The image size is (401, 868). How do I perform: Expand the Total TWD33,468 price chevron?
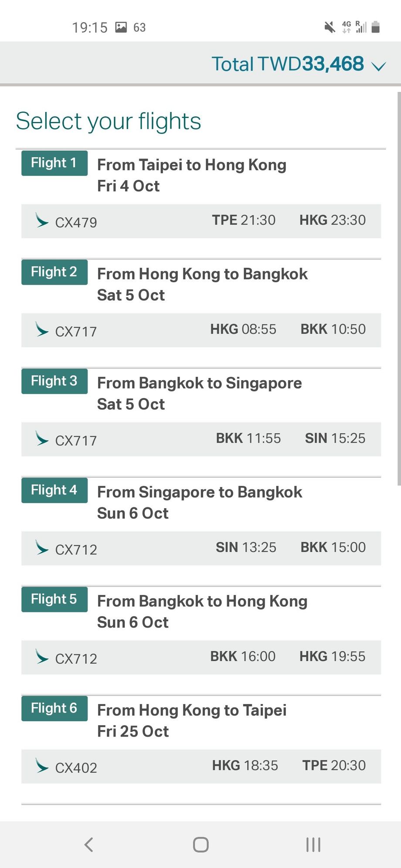pyautogui.click(x=378, y=66)
